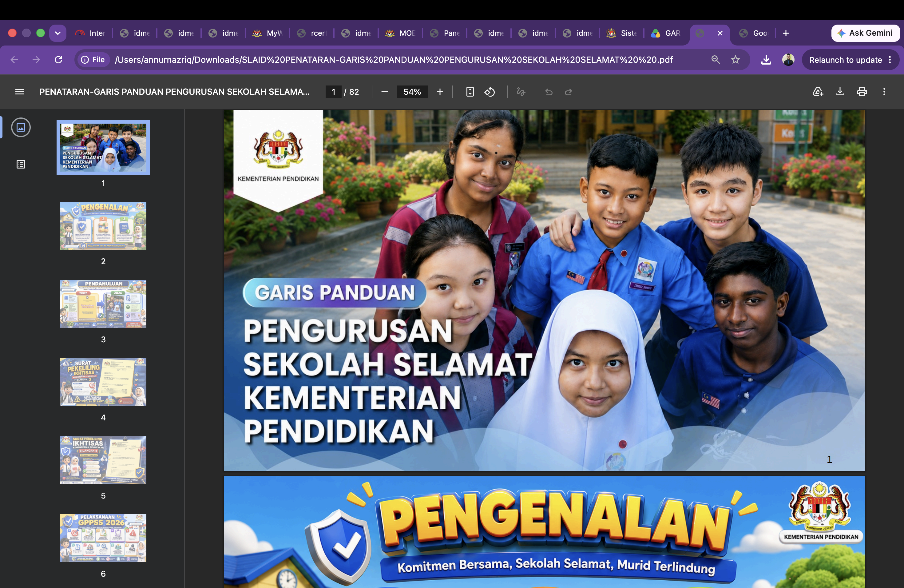This screenshot has width=904, height=588.
Task: Click the undo arrow in PDF toolbar
Action: (549, 92)
